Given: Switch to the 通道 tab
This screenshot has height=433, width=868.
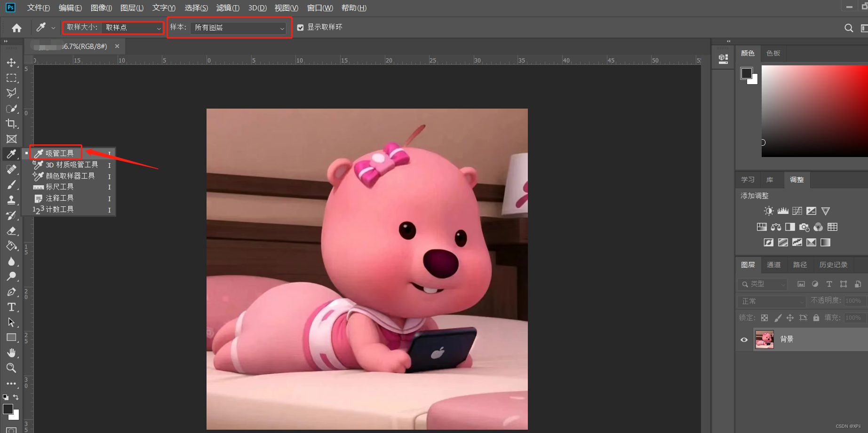Looking at the screenshot, I should (x=773, y=265).
